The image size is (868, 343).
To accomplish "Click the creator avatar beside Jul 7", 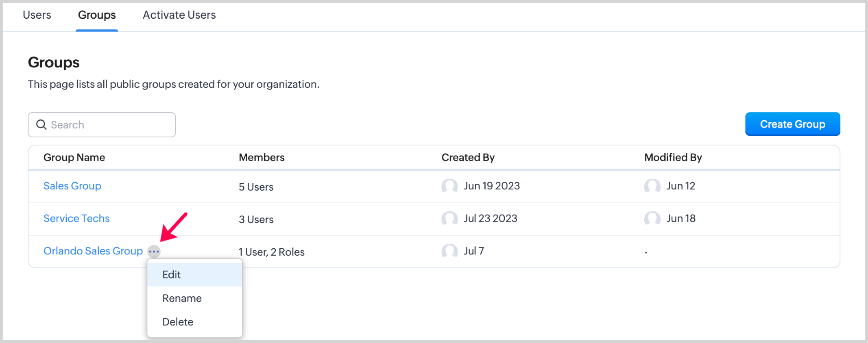I will click(449, 251).
